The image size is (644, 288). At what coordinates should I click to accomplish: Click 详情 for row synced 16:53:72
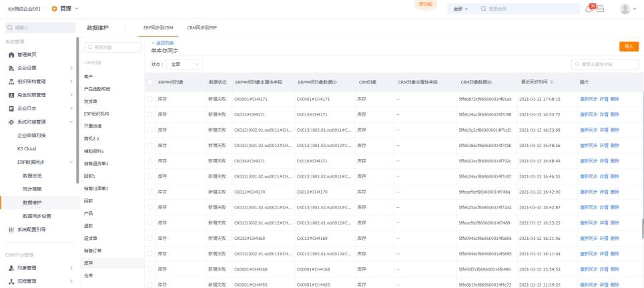click(x=604, y=114)
